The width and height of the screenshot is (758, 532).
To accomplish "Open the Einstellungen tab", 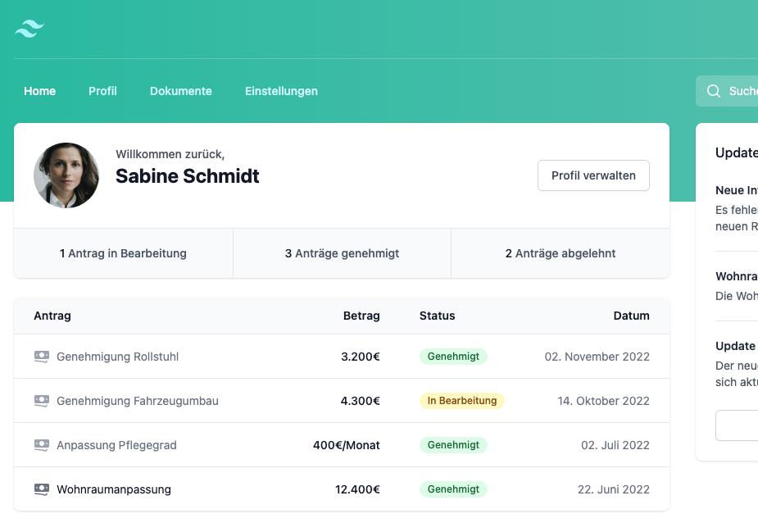I will [281, 91].
